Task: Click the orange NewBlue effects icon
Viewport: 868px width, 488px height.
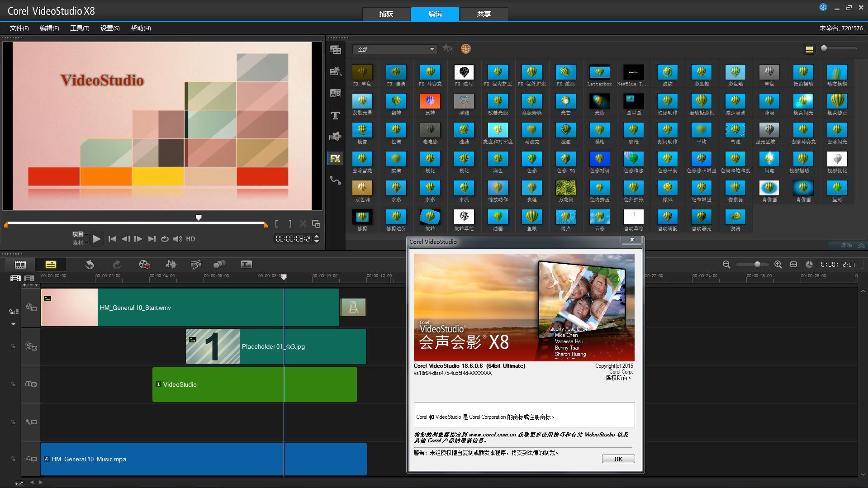Action: coord(466,49)
